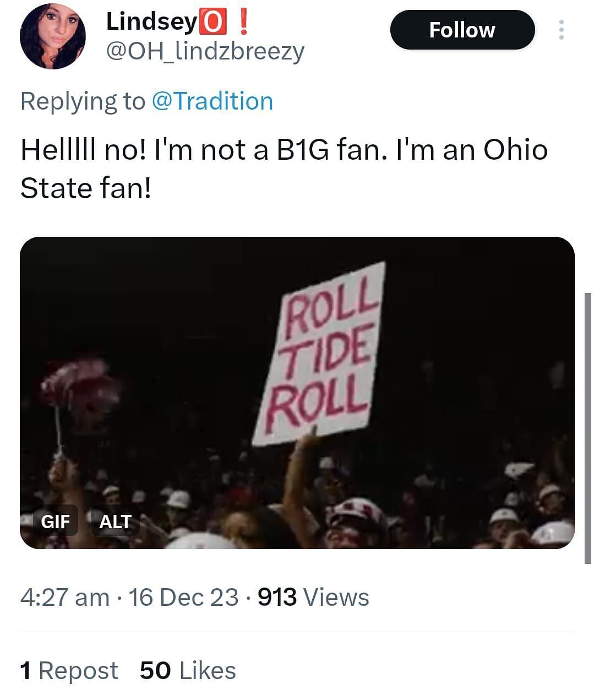Click the 4:27 am timestamp

(64, 597)
